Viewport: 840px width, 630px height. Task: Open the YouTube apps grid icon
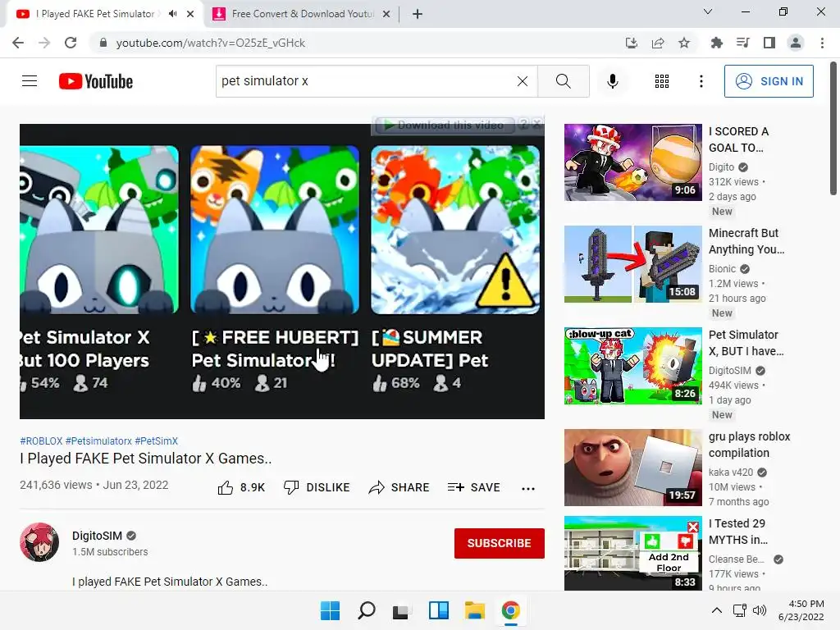(662, 81)
